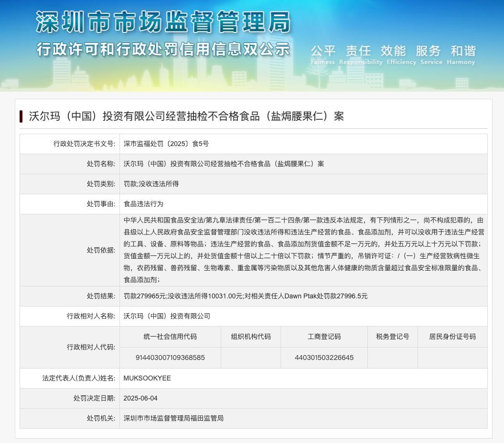Image resolution: width=504 pixels, height=443 pixels.
Task: Click the '服务' (Service) slogan text
Action: pos(427,51)
